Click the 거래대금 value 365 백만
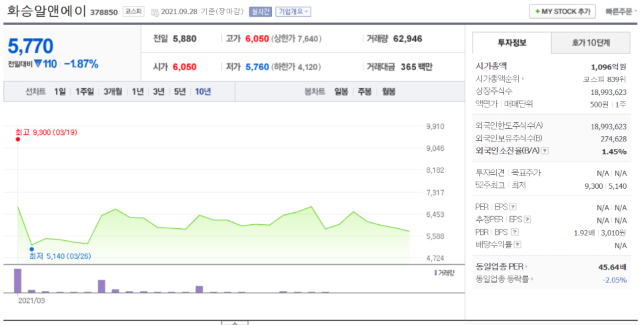 tap(417, 67)
